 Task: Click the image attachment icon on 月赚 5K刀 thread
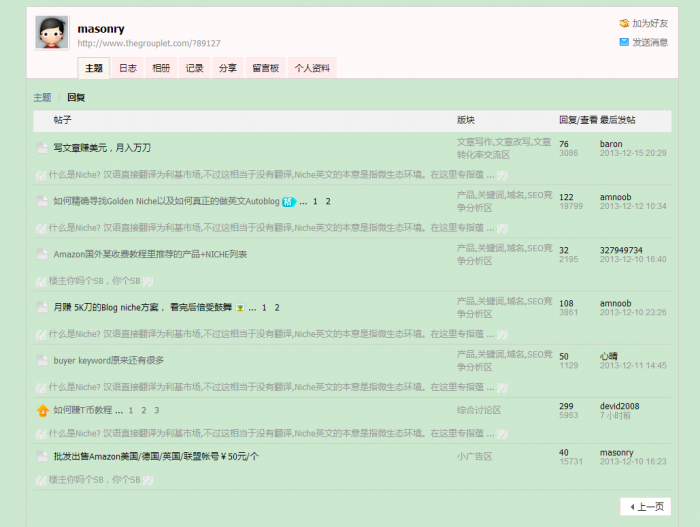click(240, 307)
